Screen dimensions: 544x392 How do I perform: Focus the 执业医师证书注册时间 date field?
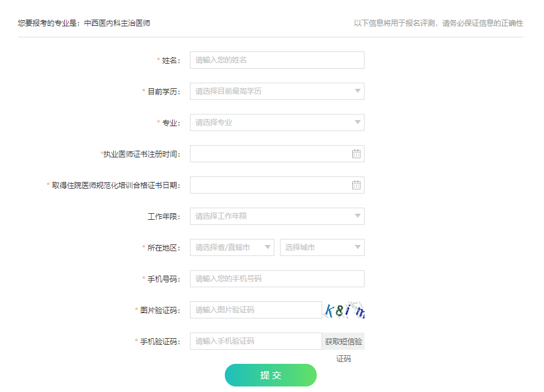point(270,154)
